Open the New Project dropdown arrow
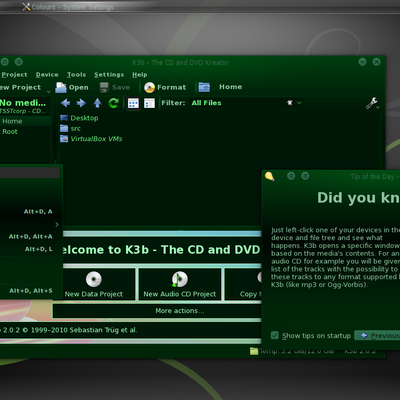The height and width of the screenshot is (400, 400). click(x=49, y=91)
